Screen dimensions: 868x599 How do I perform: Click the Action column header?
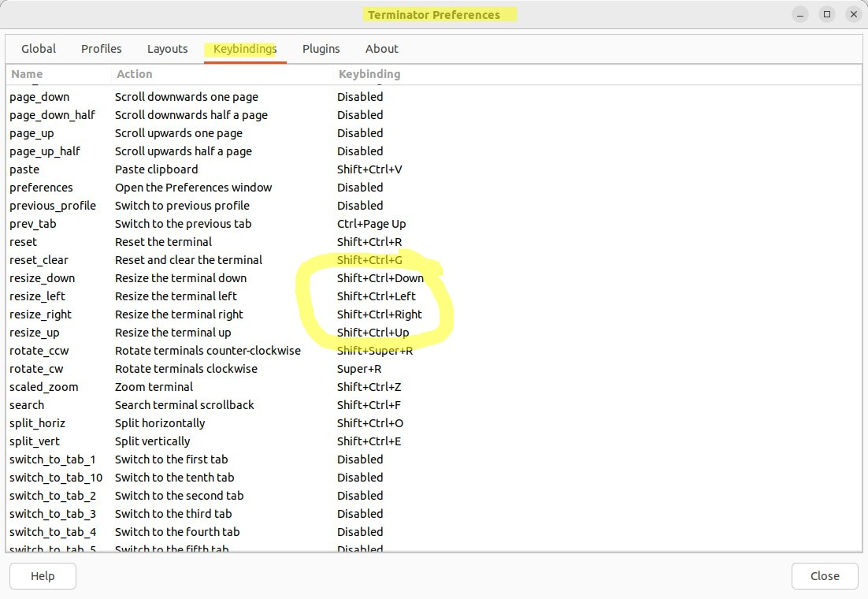click(134, 73)
